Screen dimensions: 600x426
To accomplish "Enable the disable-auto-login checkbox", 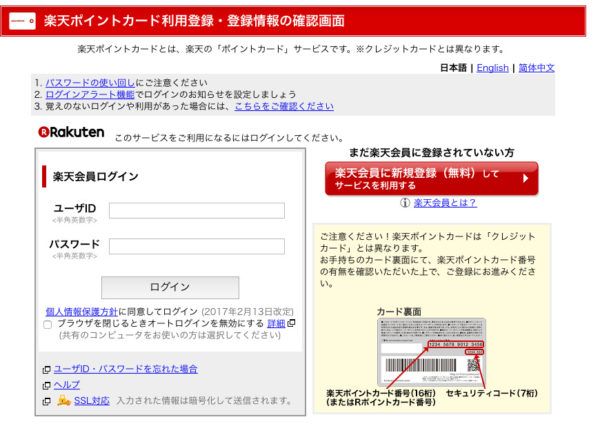I will (x=47, y=325).
